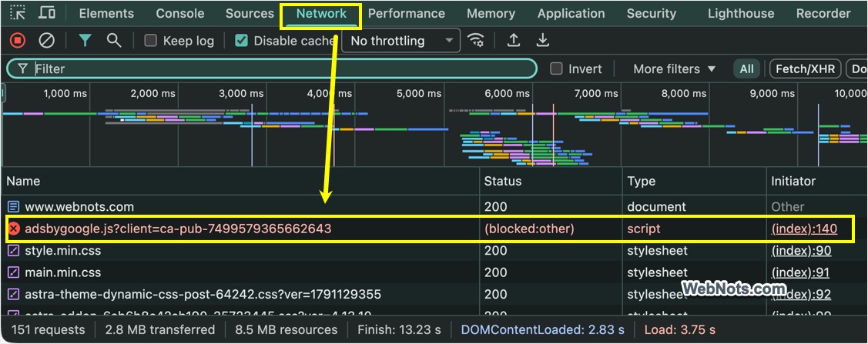
Task: Select the main.min.css request
Action: click(434, 272)
